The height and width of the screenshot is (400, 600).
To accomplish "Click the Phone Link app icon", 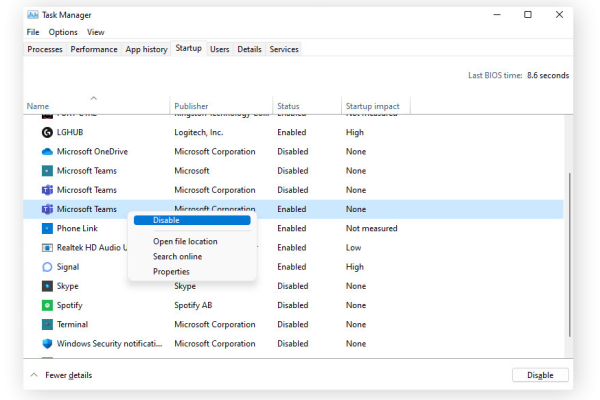I will pyautogui.click(x=47, y=229).
